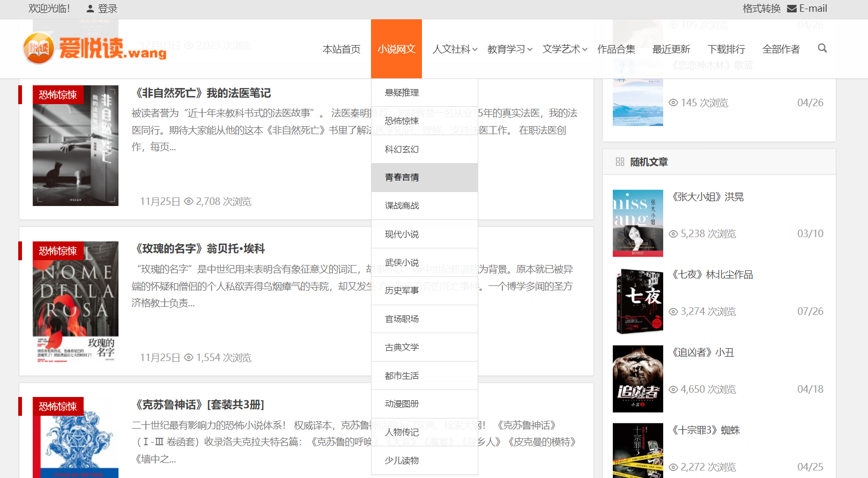The height and width of the screenshot is (478, 868).
Task: Click 登录 link
Action: pyautogui.click(x=108, y=9)
